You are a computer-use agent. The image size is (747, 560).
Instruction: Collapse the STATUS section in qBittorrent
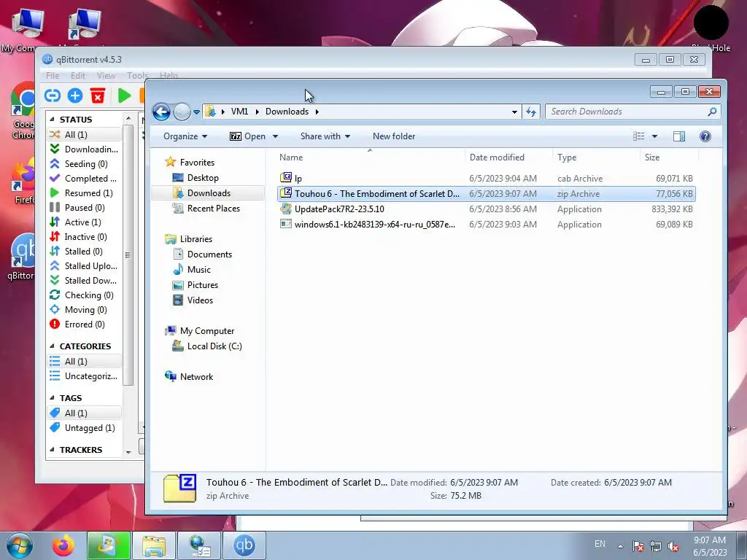pyautogui.click(x=52, y=119)
